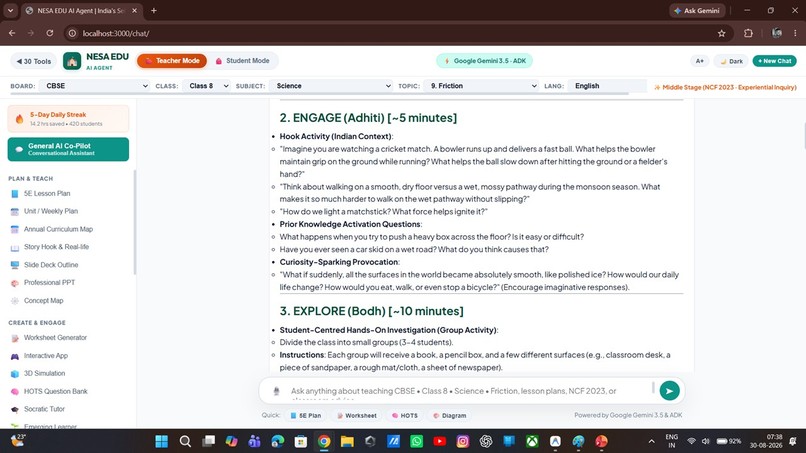Image resolution: width=806 pixels, height=453 pixels.
Task: Open 3D Simulation tool
Action: pyautogui.click(x=44, y=373)
